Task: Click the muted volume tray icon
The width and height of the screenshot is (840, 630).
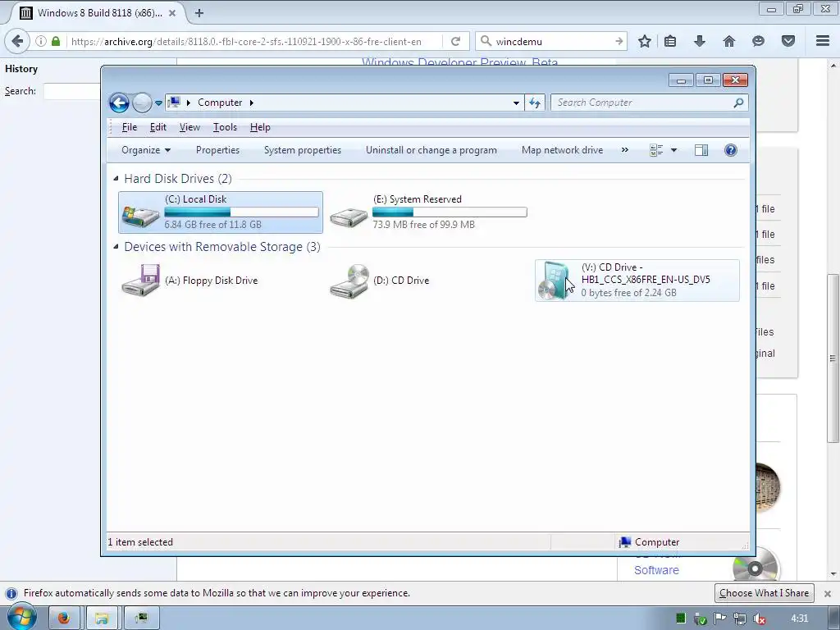Action: coord(759,619)
